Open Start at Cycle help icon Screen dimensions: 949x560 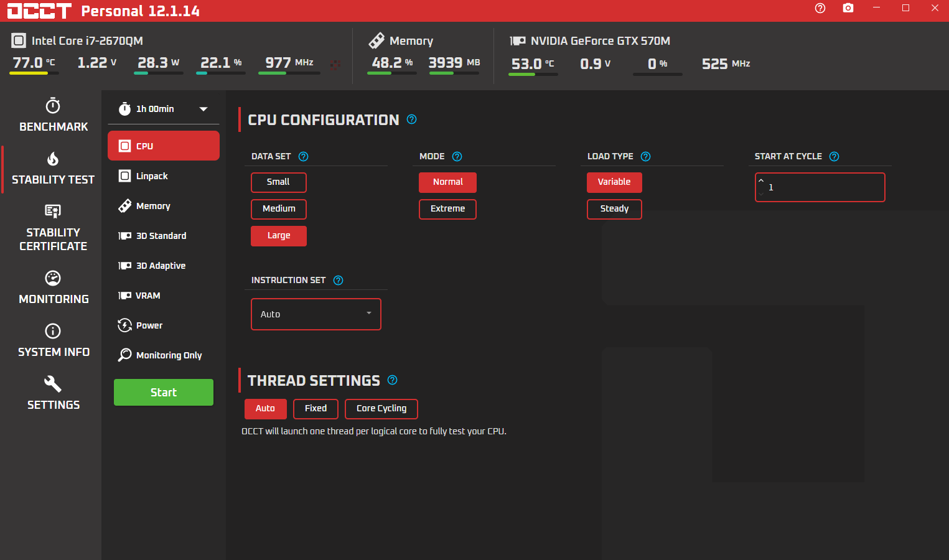(x=834, y=156)
